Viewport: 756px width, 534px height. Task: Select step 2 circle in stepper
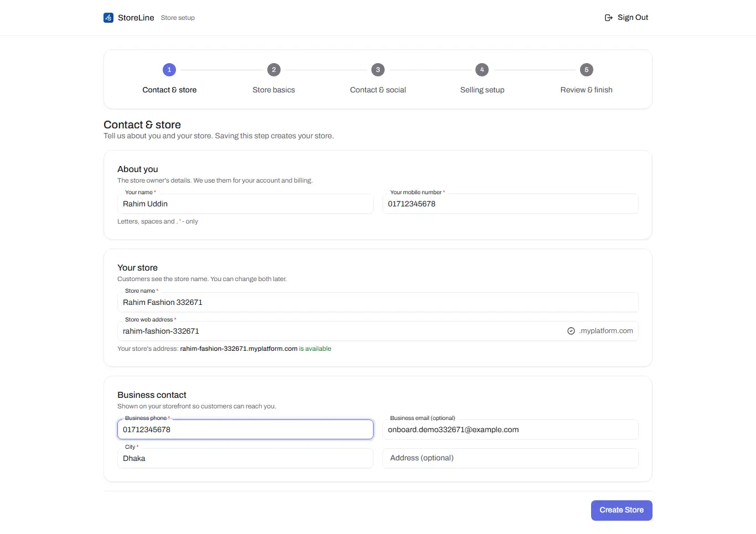[274, 70]
